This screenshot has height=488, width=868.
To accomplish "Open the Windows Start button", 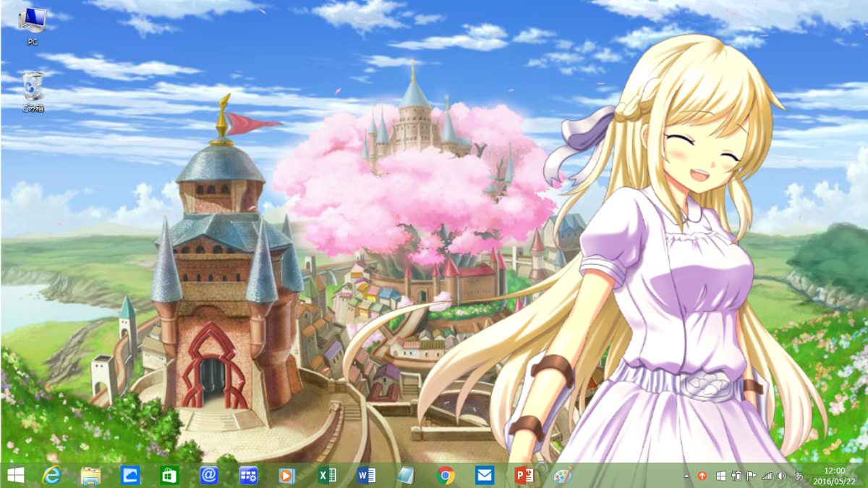I will (14, 476).
